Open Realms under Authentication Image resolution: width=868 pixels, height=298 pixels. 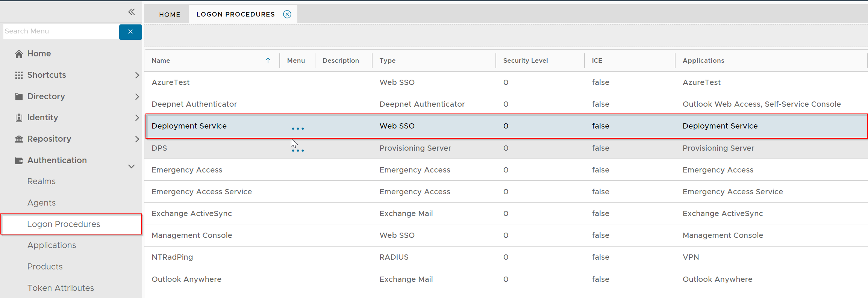point(41,181)
